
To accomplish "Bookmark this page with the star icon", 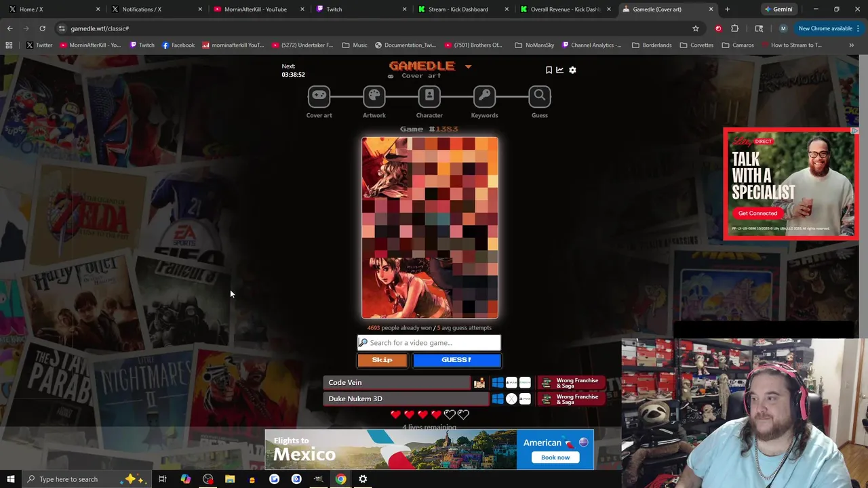I will coord(695,28).
